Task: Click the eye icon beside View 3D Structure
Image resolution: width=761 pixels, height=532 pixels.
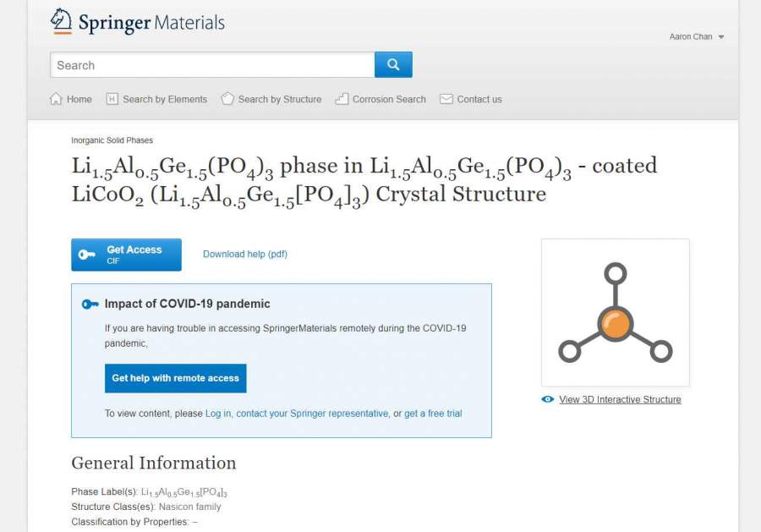Action: 548,399
